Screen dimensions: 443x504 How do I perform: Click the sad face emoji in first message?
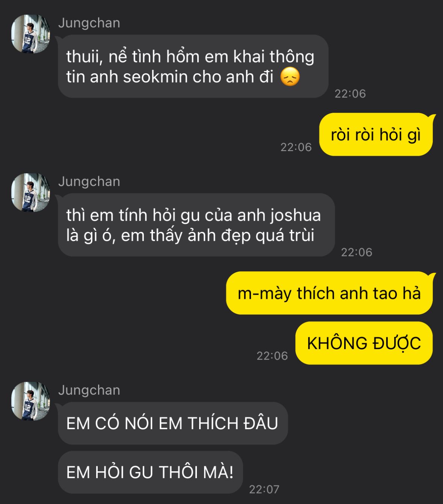(290, 77)
